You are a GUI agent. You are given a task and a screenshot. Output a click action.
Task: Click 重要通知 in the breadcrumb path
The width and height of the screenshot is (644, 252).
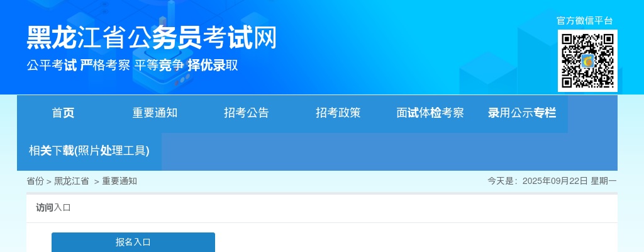click(x=119, y=181)
